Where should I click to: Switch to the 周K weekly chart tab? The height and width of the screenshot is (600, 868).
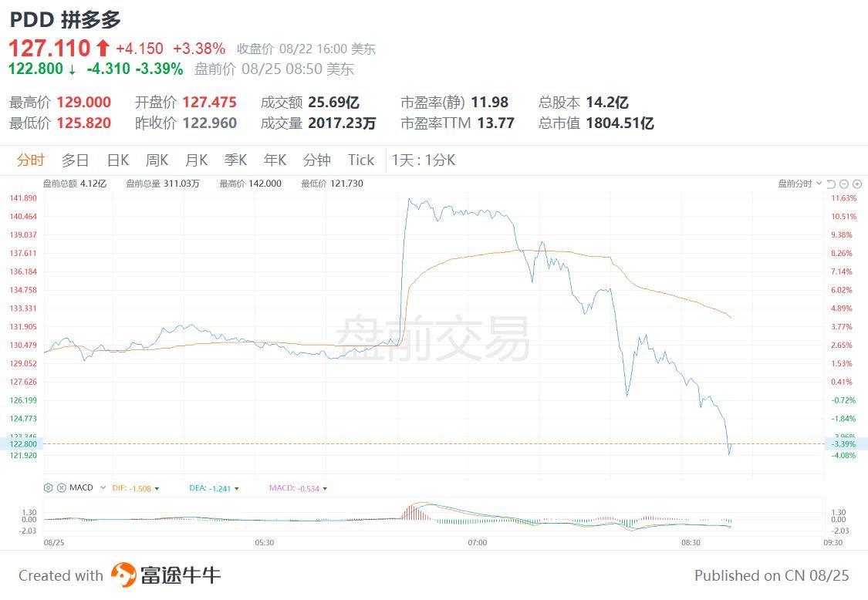coord(157,160)
